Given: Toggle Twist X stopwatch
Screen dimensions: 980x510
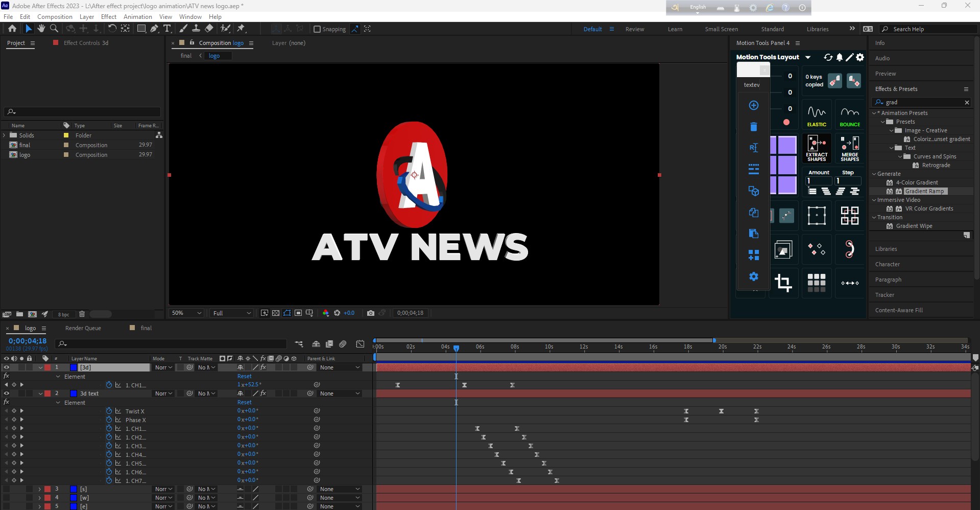Looking at the screenshot, I should pyautogui.click(x=109, y=411).
